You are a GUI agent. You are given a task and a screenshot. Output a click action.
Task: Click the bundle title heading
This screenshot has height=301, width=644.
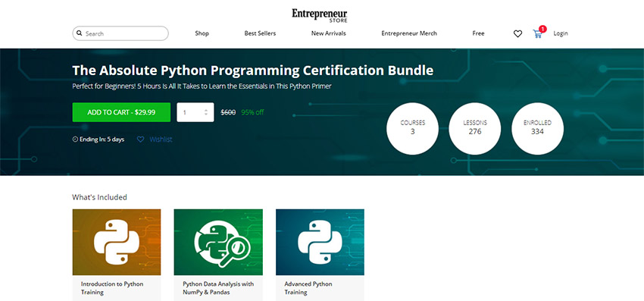[252, 71]
